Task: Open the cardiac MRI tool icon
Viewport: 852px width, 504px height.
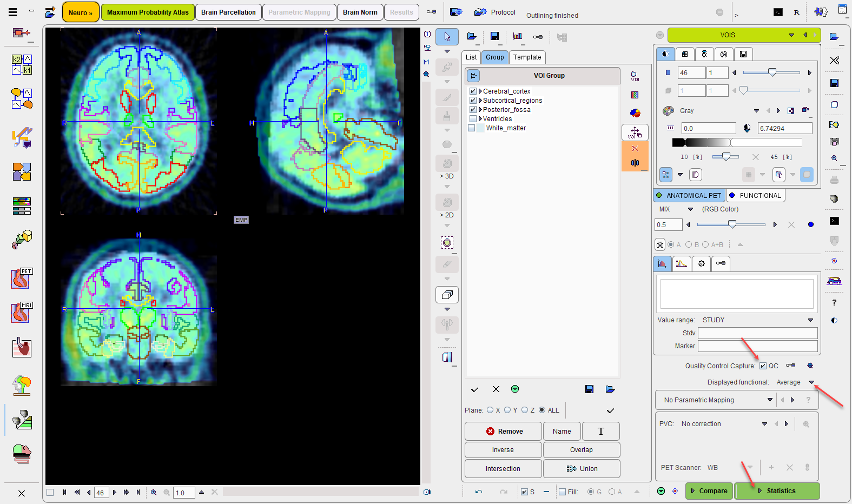Action: (22, 313)
